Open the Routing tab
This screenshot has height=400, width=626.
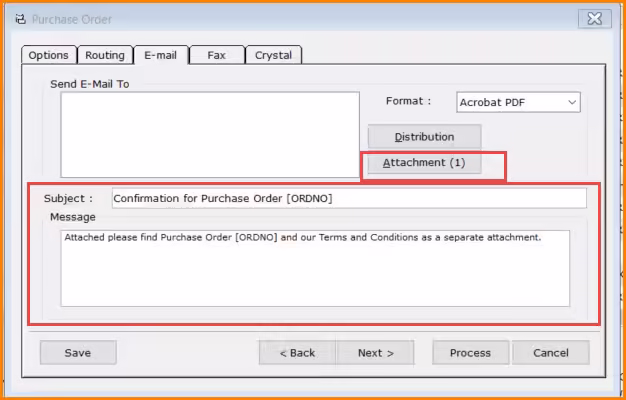(x=105, y=55)
